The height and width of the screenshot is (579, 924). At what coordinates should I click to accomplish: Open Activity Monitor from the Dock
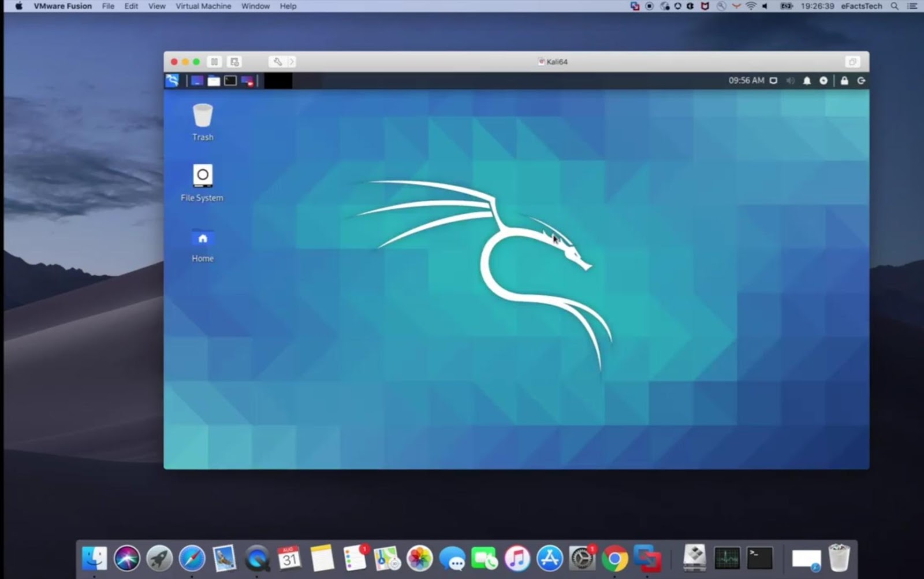[727, 558]
